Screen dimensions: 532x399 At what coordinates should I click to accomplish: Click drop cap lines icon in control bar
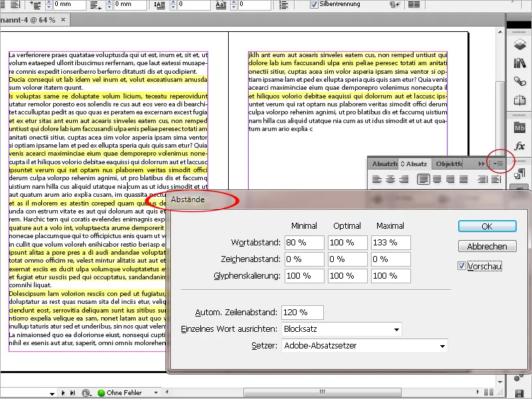[x=160, y=5]
